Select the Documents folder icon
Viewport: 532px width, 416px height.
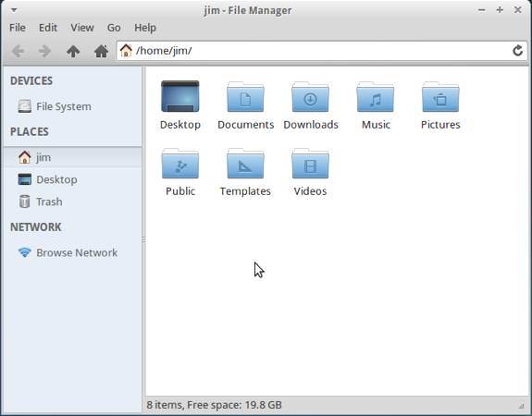pyautogui.click(x=245, y=97)
